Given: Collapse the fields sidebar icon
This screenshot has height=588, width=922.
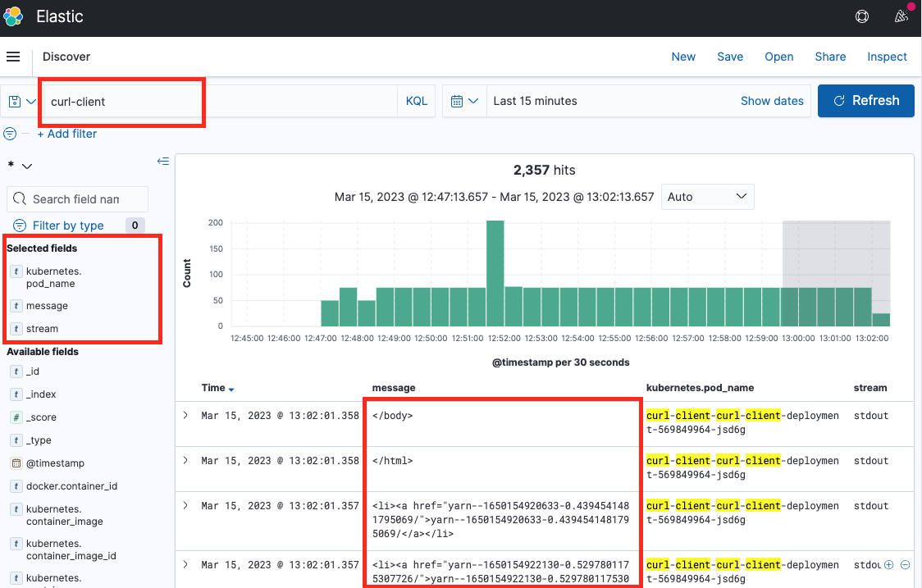Looking at the screenshot, I should click(163, 161).
